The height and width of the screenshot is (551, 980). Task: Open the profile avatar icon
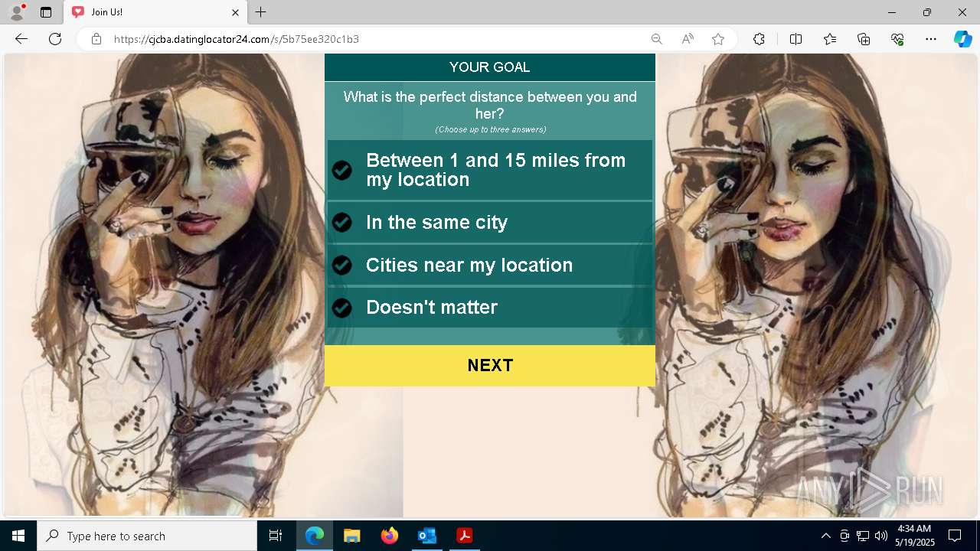[x=17, y=12]
